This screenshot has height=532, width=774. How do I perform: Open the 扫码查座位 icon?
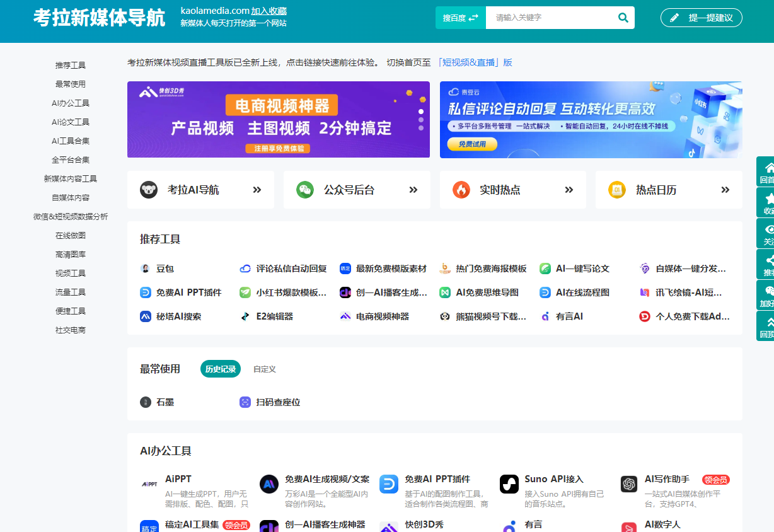click(245, 402)
